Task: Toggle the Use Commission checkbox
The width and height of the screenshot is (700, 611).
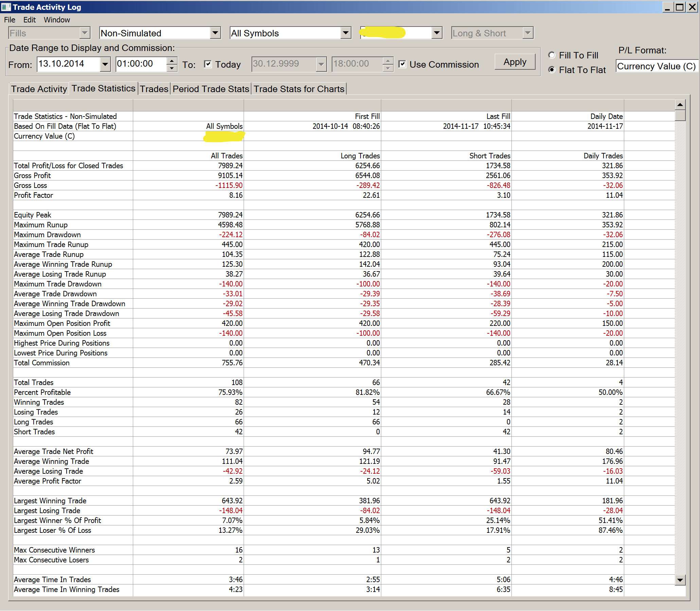Action: click(402, 64)
